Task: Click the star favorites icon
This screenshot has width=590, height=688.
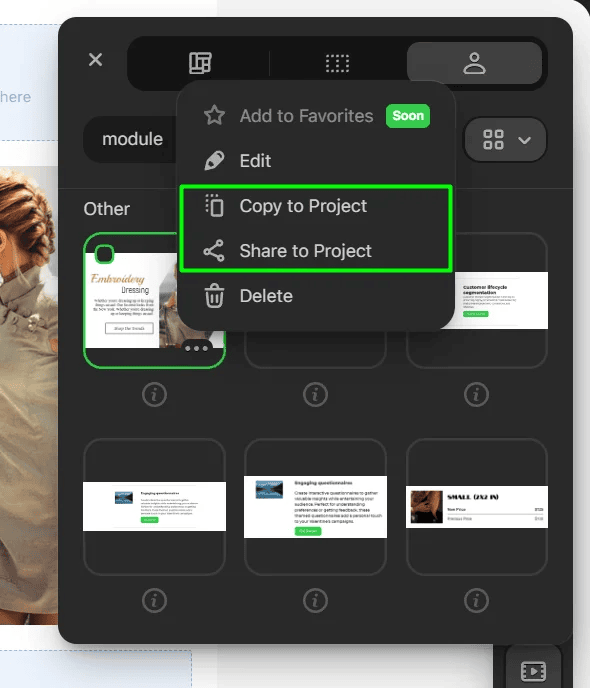Action: pos(215,115)
